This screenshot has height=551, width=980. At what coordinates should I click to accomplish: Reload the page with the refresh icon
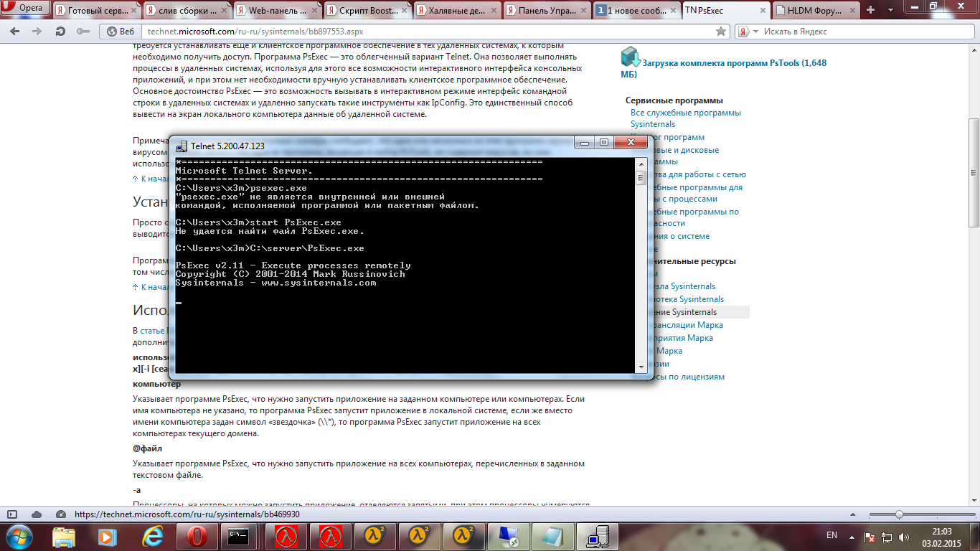[x=61, y=32]
